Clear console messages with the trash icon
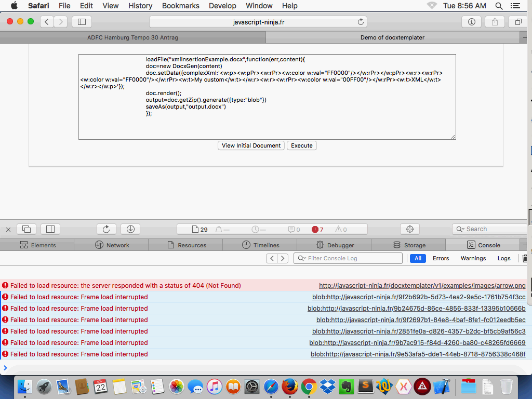 click(525, 258)
